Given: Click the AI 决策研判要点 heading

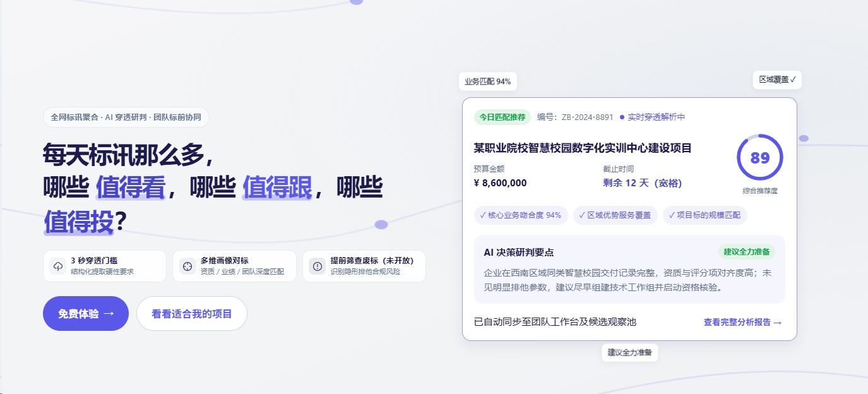Looking at the screenshot, I should point(519,252).
